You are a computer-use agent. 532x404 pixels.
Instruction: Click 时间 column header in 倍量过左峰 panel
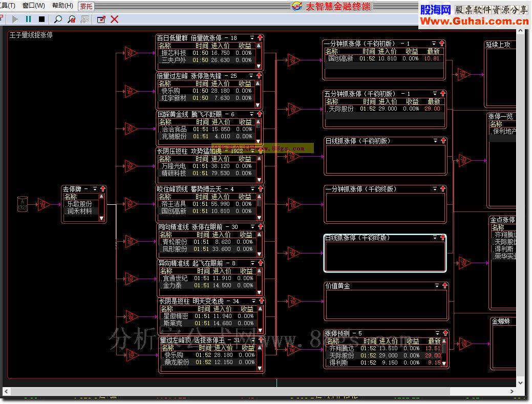(202, 83)
